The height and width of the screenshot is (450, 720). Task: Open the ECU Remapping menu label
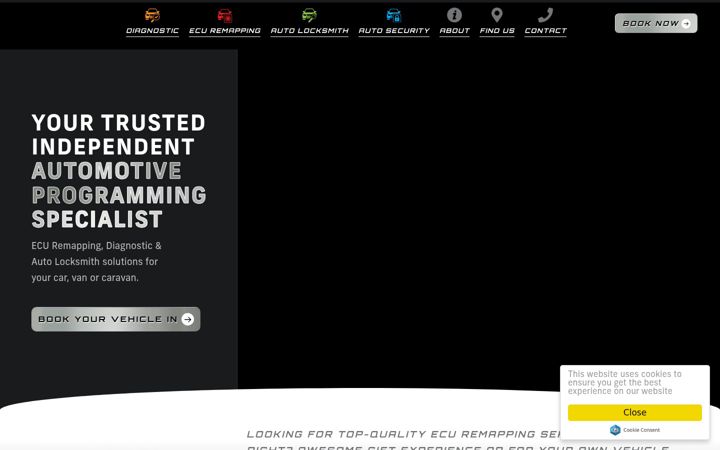(225, 31)
